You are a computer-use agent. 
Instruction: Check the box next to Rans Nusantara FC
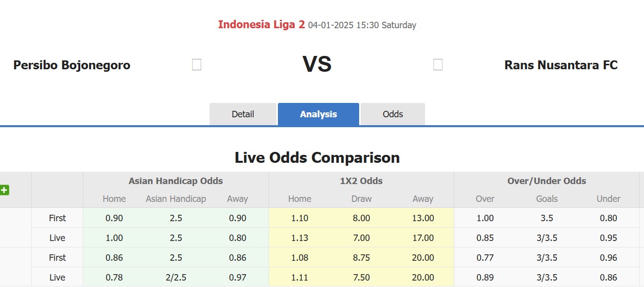(x=437, y=64)
